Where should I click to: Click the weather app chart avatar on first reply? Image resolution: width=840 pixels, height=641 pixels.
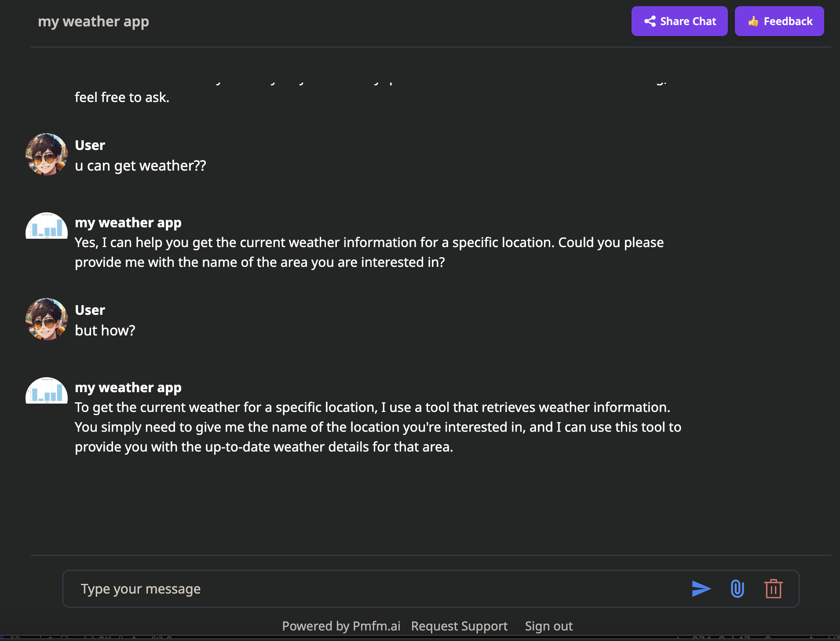(x=46, y=226)
